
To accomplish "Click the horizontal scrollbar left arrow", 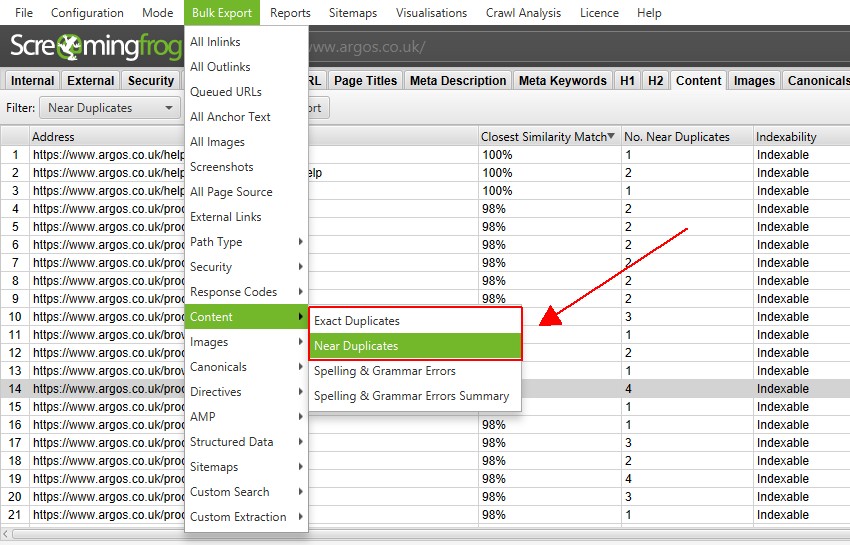I will coord(5,534).
